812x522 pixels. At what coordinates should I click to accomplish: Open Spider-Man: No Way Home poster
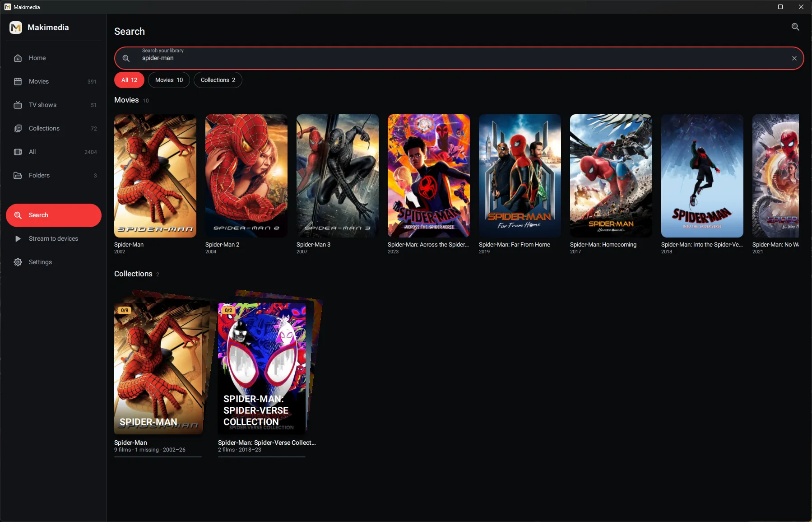pos(775,176)
